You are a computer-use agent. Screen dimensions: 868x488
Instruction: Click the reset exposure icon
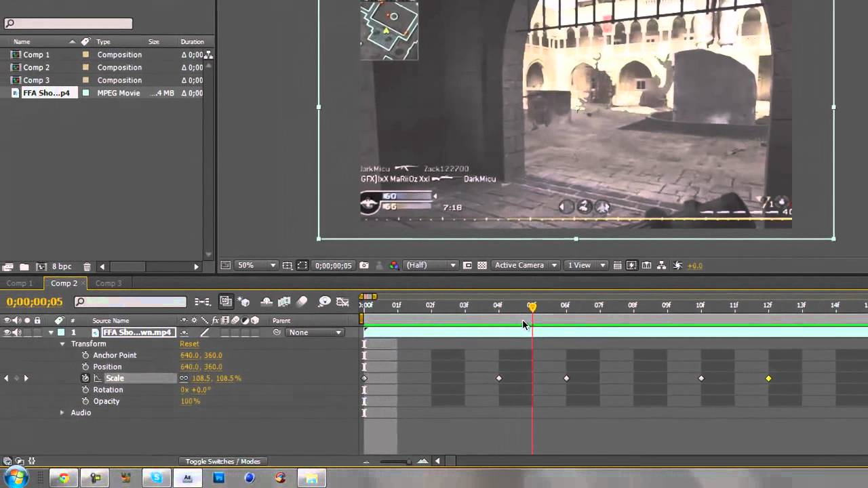click(677, 265)
